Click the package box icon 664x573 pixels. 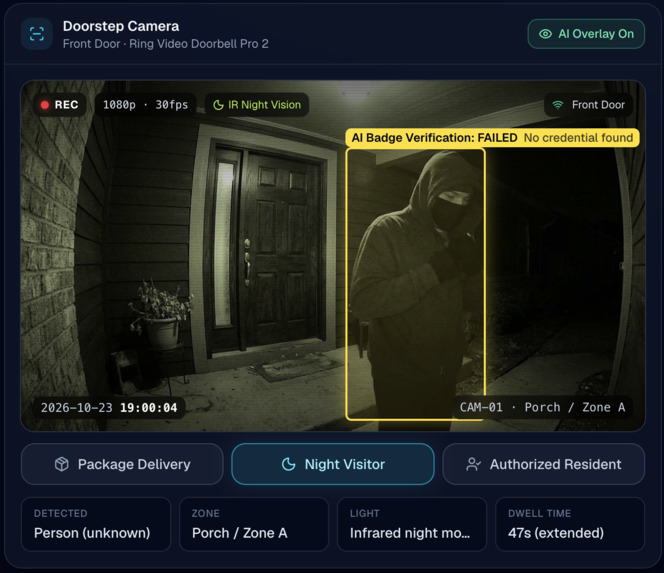point(62,464)
